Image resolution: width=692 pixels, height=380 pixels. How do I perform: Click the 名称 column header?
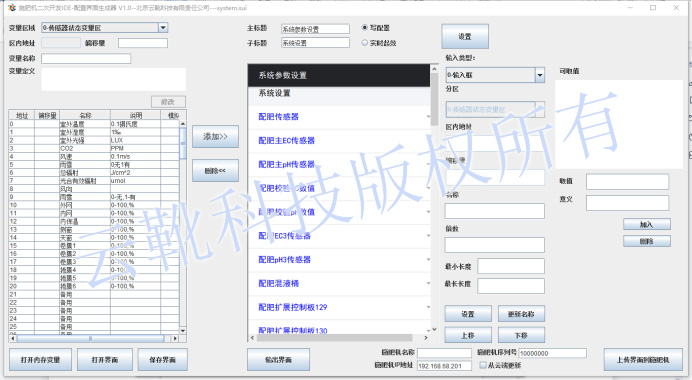click(x=85, y=116)
